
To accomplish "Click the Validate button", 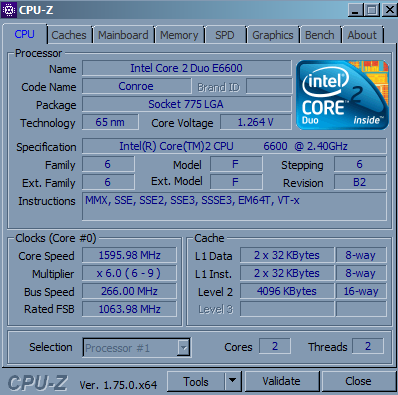I will click(x=282, y=381).
